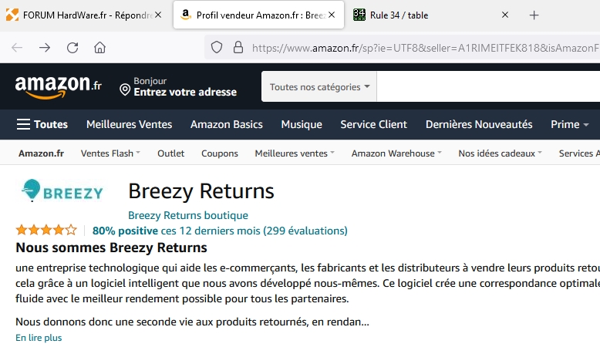Open the Service Client menu item

point(373,124)
